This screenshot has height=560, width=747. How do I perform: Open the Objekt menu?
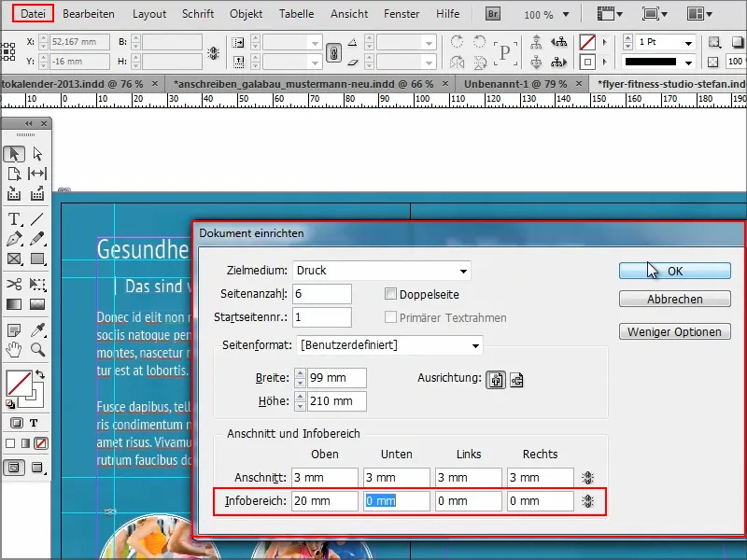click(246, 14)
